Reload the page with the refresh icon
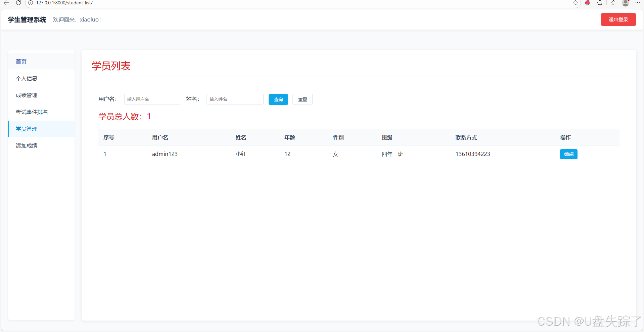This screenshot has width=644, height=332. click(18, 3)
